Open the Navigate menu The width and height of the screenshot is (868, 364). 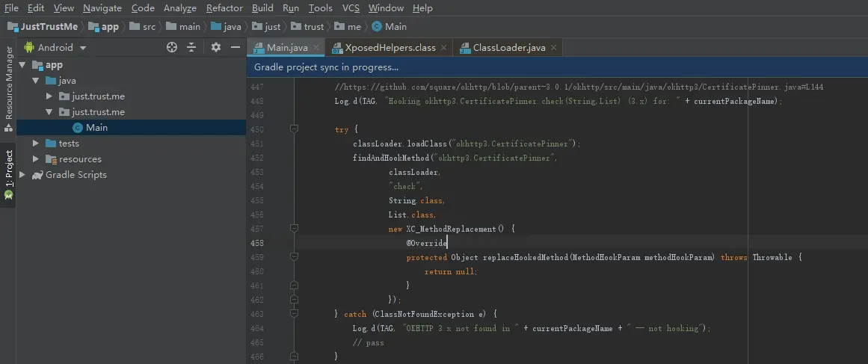pyautogui.click(x=102, y=8)
